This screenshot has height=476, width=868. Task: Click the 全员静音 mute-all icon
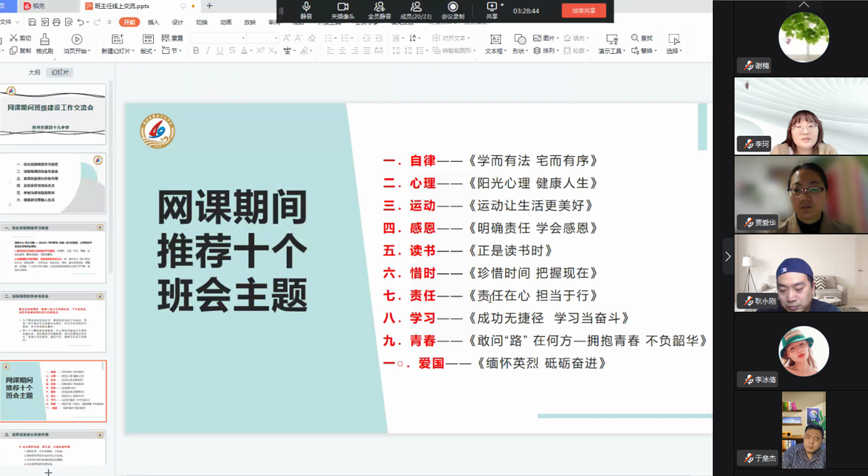click(379, 10)
